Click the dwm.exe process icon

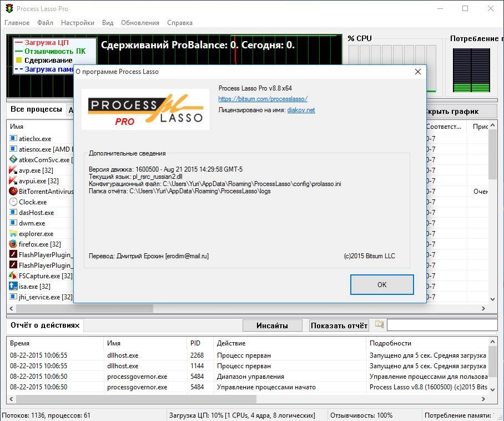click(x=13, y=223)
